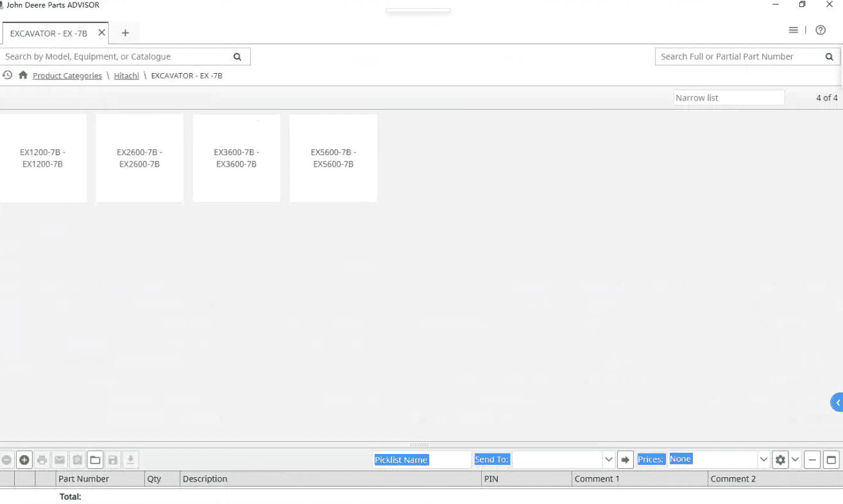The height and width of the screenshot is (504, 843).
Task: Click the picklist panel splitter handle
Action: [x=419, y=444]
